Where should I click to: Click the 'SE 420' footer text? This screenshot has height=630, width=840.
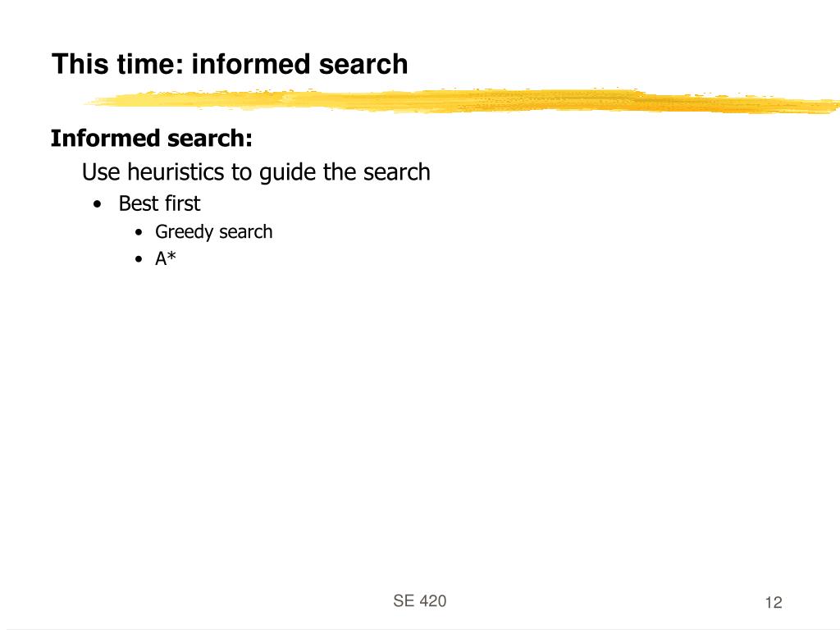(x=419, y=601)
